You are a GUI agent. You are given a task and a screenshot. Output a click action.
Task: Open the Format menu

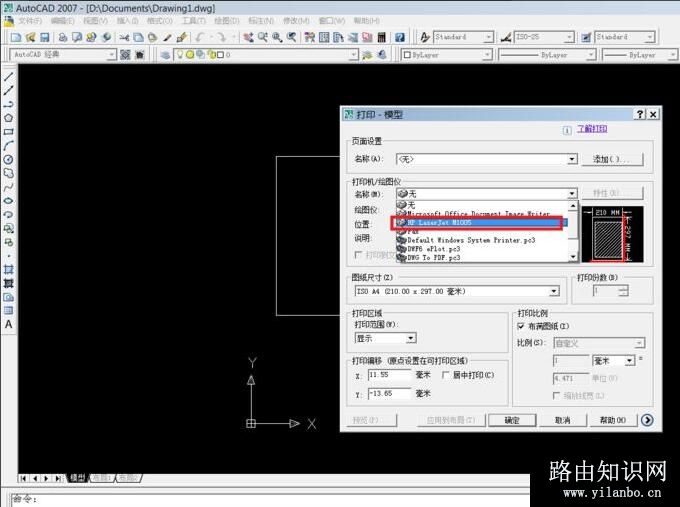[159, 21]
